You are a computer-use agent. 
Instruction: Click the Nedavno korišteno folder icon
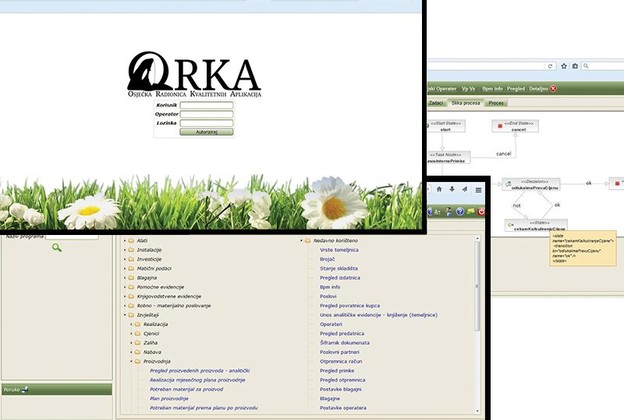pyautogui.click(x=308, y=240)
